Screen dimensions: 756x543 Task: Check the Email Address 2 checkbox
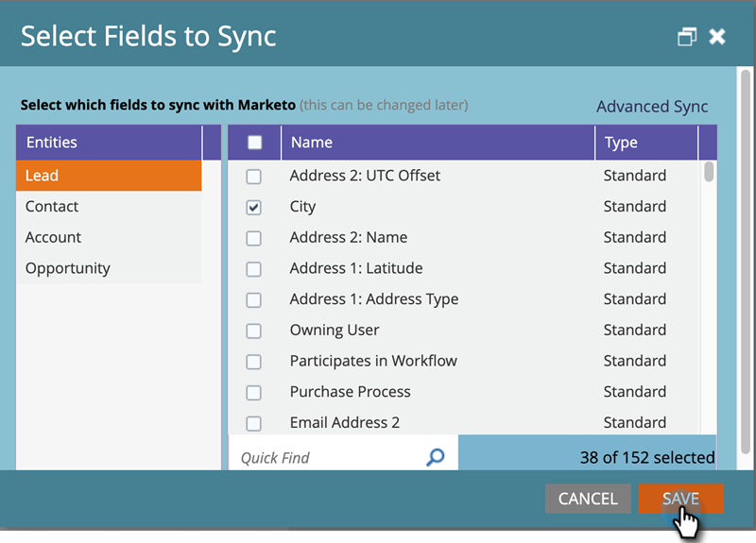253,423
